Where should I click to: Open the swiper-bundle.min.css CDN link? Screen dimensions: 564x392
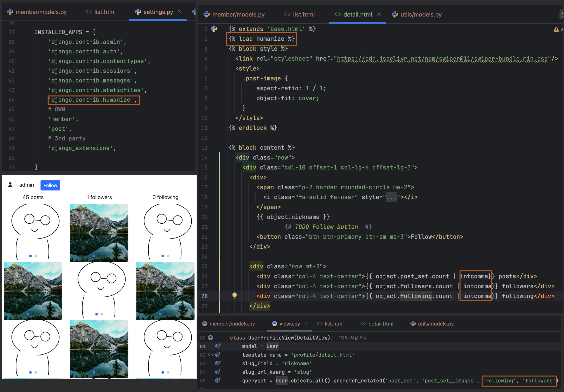[x=442, y=59]
